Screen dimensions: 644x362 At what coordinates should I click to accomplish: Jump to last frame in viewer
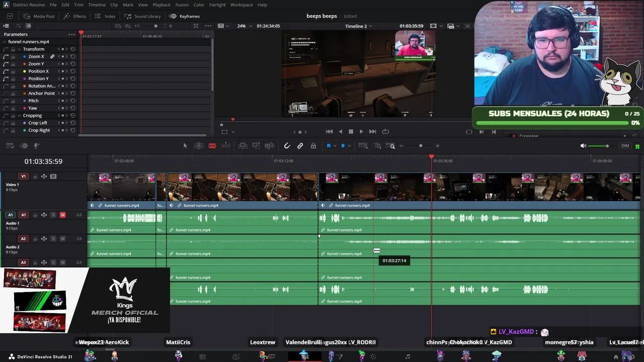click(372, 132)
